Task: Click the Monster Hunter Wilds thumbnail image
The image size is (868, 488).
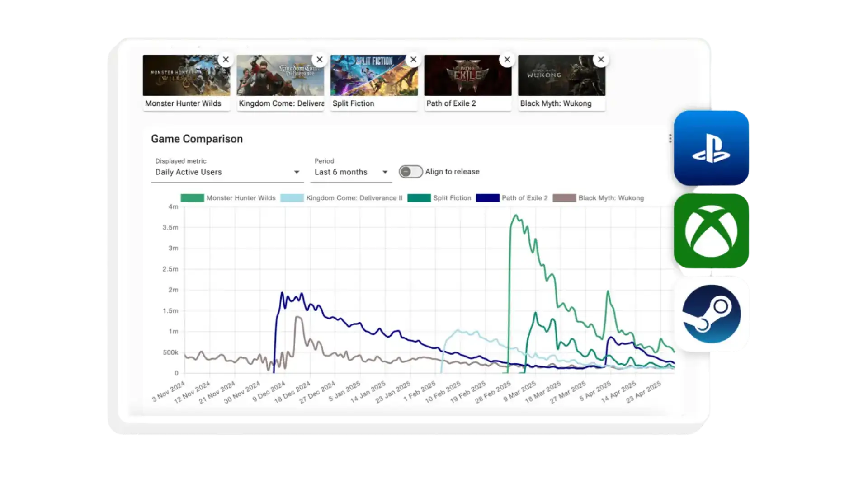Action: [186, 75]
